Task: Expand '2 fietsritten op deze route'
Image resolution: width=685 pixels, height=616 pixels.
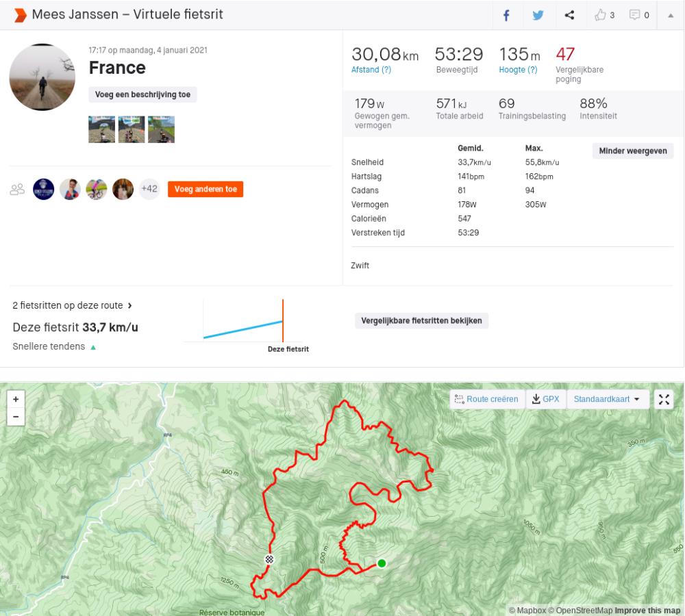Action: pos(72,305)
